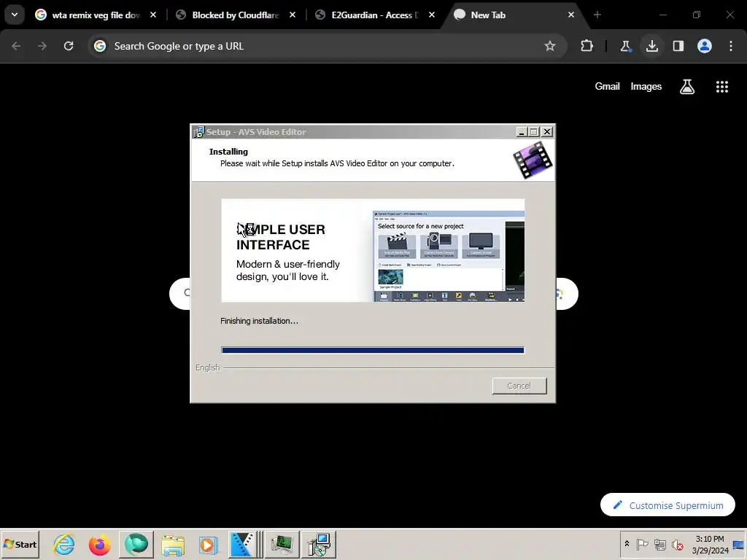Open the system monitor taskbar icon
Screen dimensions: 747x560
click(282, 544)
